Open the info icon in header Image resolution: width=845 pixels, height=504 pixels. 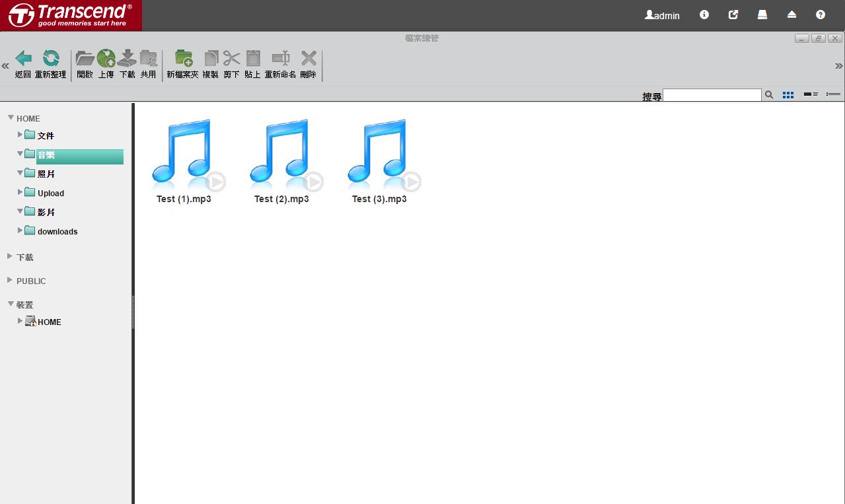tap(704, 15)
